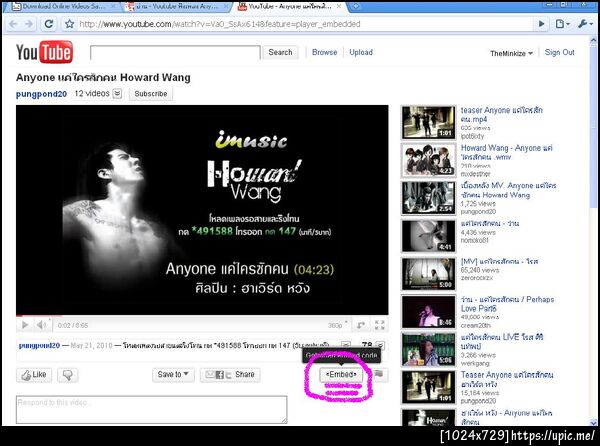Open the Perhaps Love Part6 video link
The height and width of the screenshot is (446, 600).
click(507, 304)
